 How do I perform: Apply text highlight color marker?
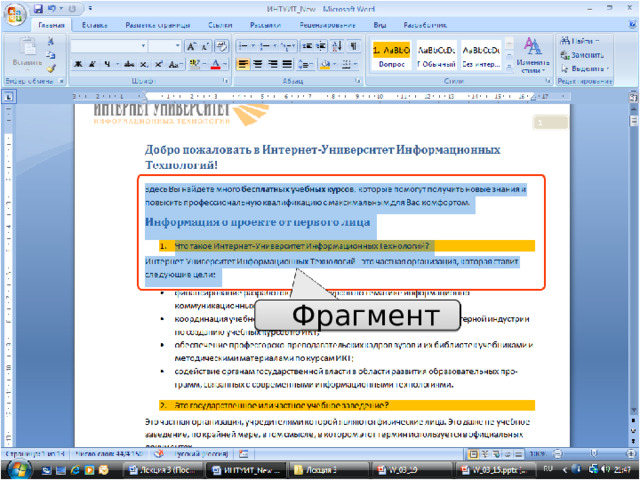[x=194, y=64]
